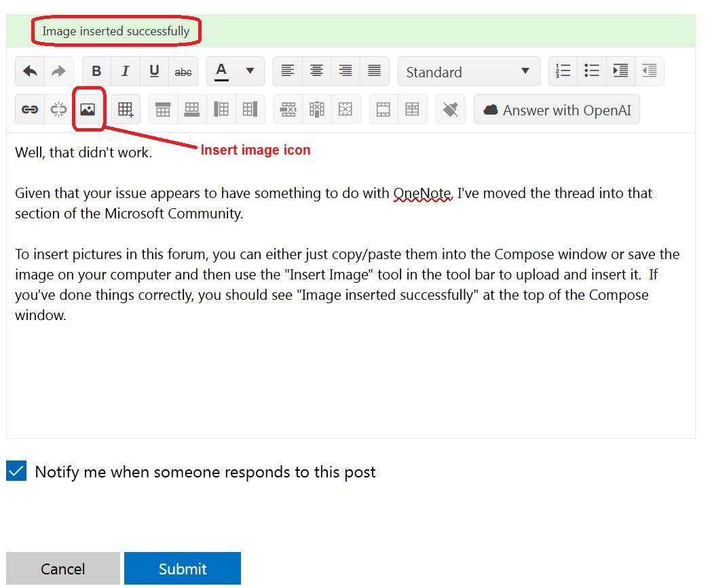Insert a table row below
Viewport: 714px width, 588px height.
(x=191, y=109)
